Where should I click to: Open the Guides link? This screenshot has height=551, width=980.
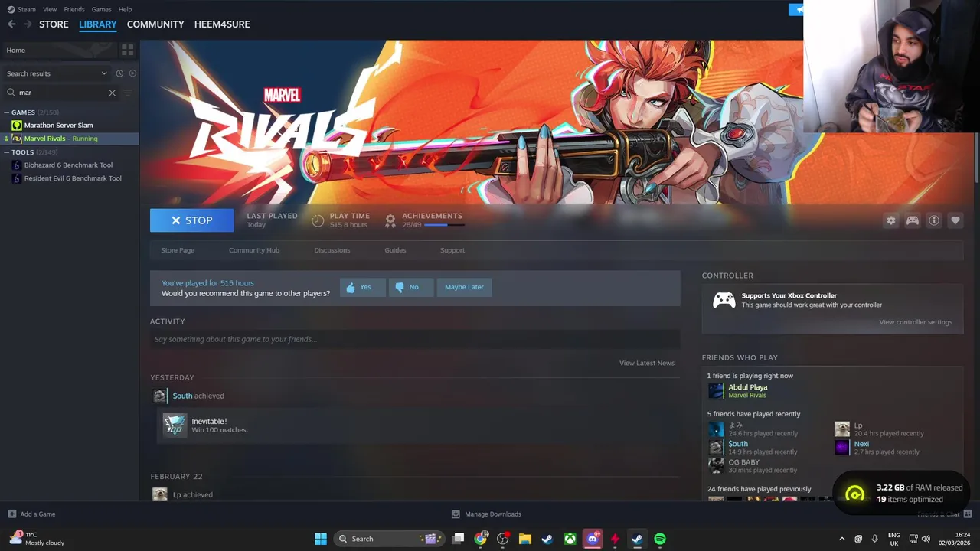[395, 250]
